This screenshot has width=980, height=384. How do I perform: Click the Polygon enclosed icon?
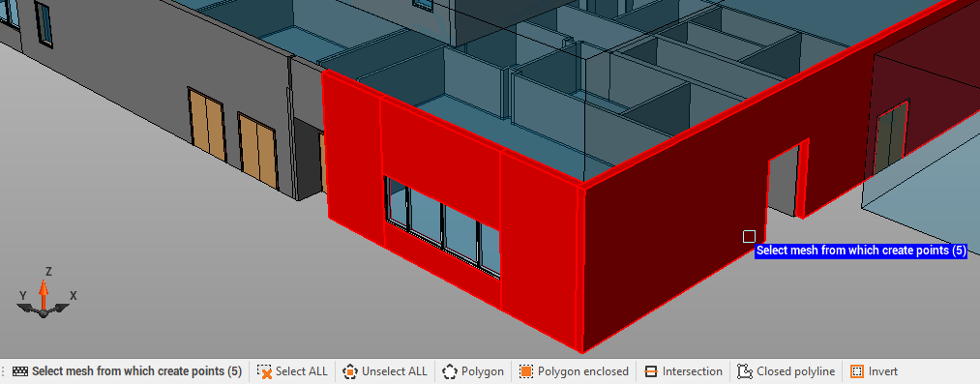(x=526, y=371)
